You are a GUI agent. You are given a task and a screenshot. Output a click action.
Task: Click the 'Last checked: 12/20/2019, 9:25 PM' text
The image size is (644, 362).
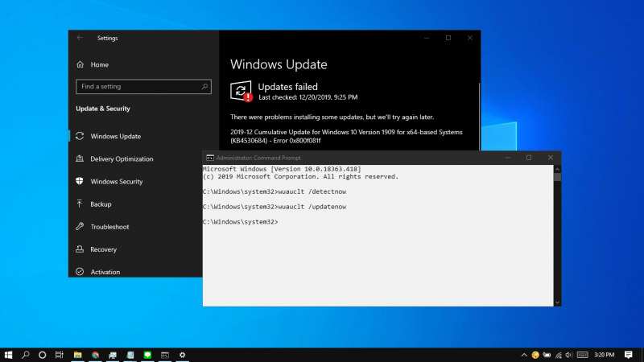(308, 97)
